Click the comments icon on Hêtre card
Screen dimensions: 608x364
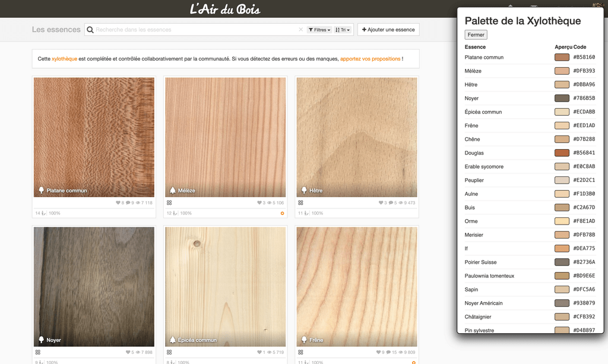tap(392, 203)
